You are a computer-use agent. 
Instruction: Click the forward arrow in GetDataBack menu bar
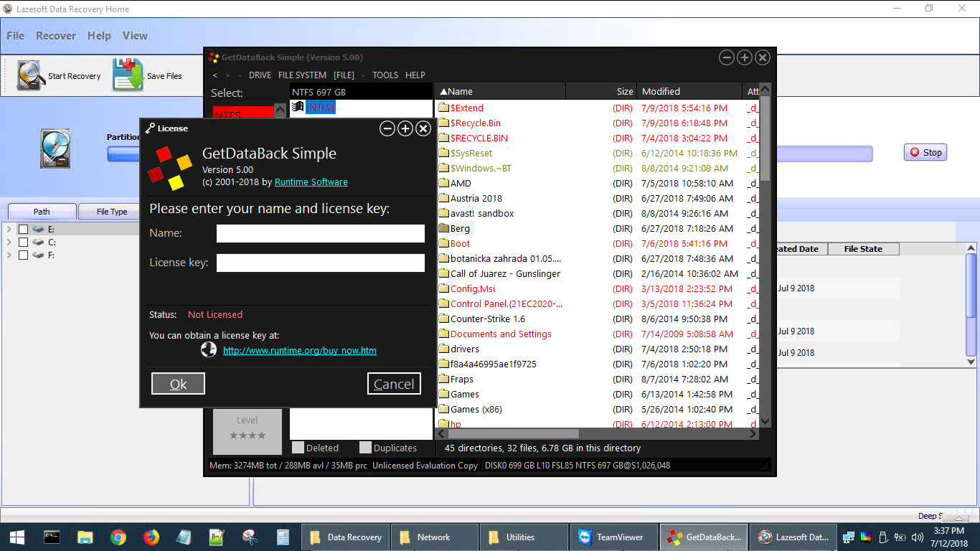[x=227, y=75]
